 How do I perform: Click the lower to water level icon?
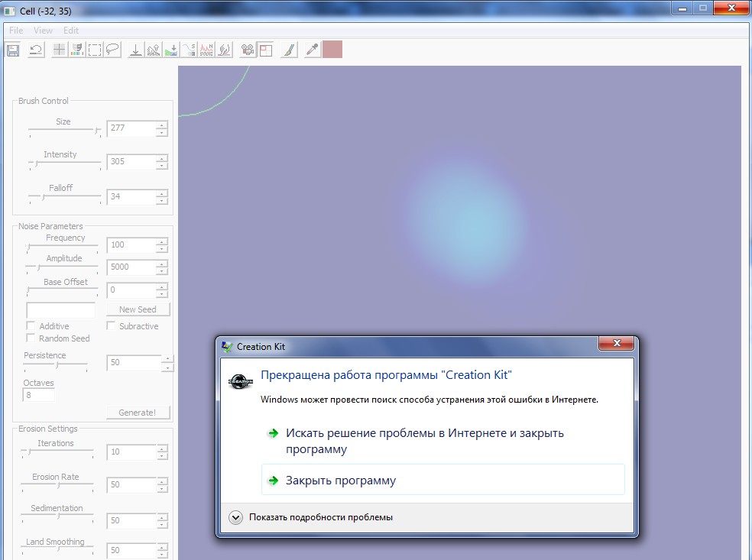pyautogui.click(x=171, y=50)
